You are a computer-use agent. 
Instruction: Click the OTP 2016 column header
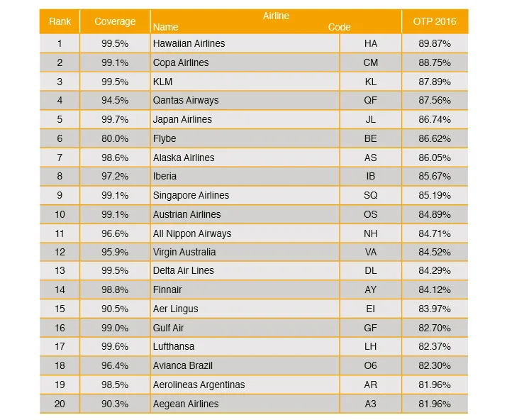[435, 21]
